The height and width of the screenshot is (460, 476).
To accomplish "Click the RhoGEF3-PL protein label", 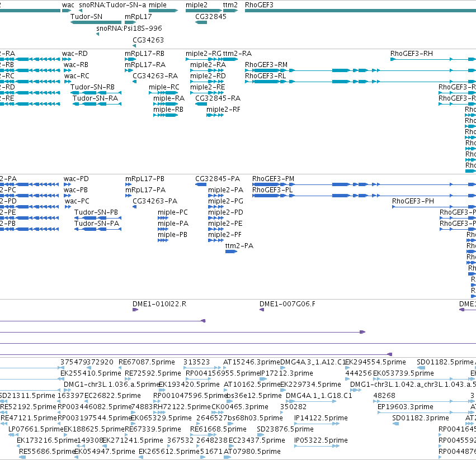I will coord(272,190).
